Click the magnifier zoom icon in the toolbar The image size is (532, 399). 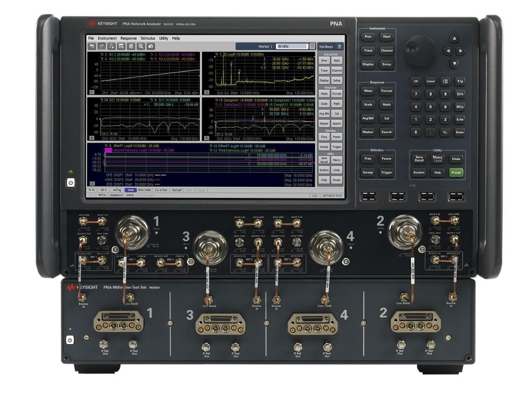pyautogui.click(x=141, y=46)
